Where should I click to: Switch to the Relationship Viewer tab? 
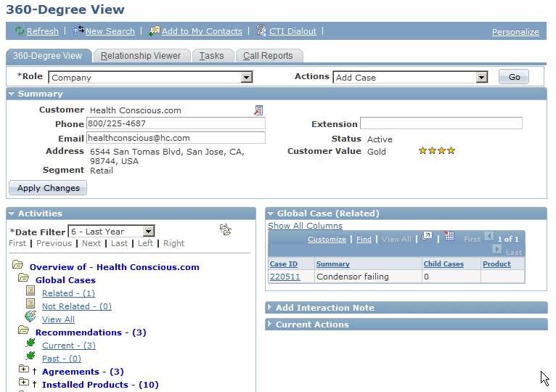141,56
